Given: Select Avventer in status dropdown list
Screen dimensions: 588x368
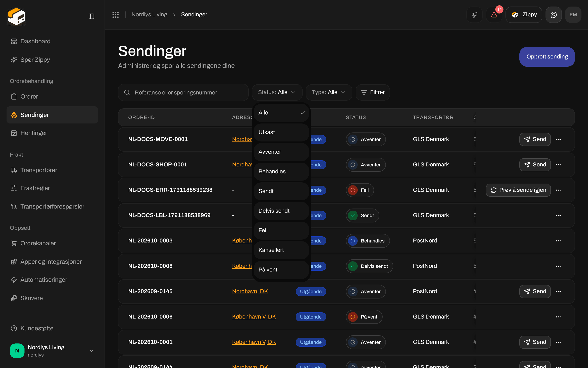Looking at the screenshot, I should pyautogui.click(x=281, y=152).
